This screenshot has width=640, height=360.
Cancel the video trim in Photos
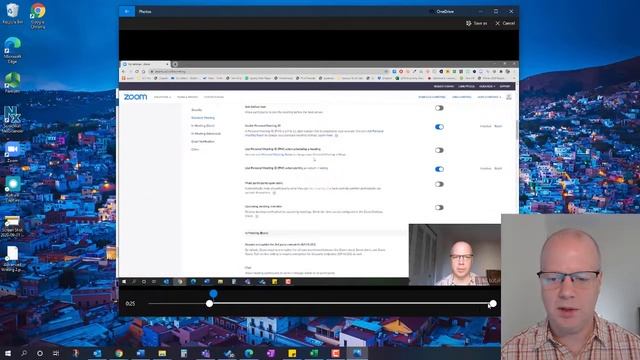coord(505,23)
